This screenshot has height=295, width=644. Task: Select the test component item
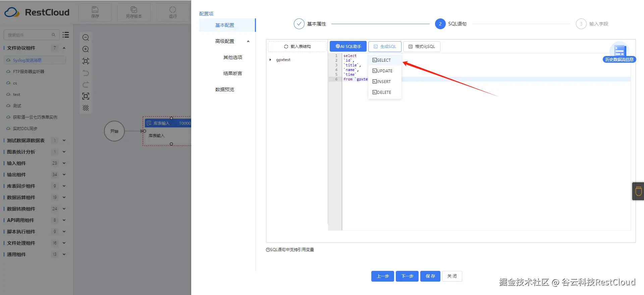[x=35, y=95]
